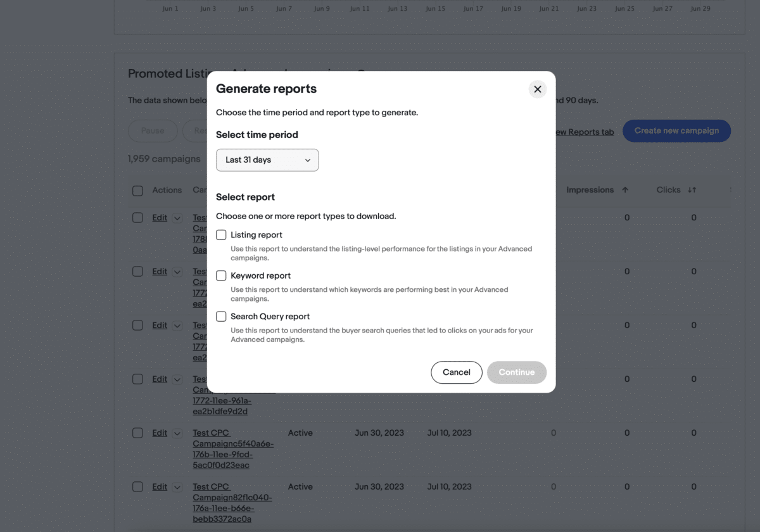Sort by Clicks arrows icon

tap(692, 190)
